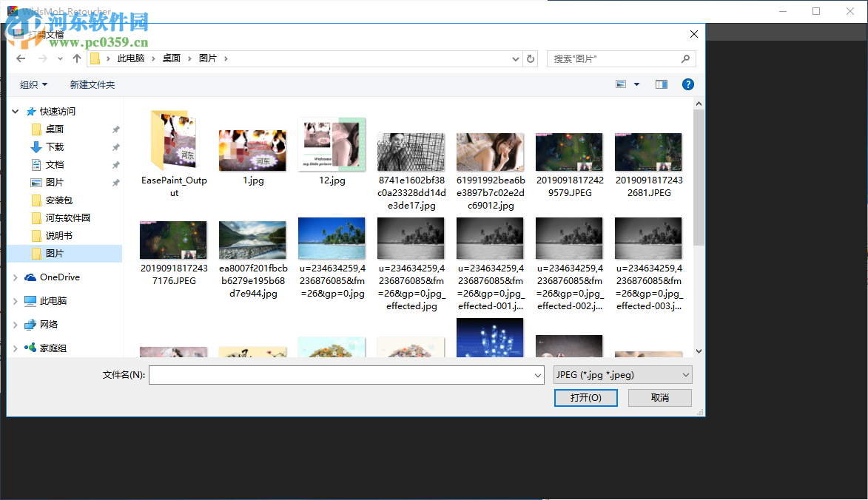Image resolution: width=868 pixels, height=500 pixels.
Task: Click the 打开(O) button
Action: click(x=585, y=397)
